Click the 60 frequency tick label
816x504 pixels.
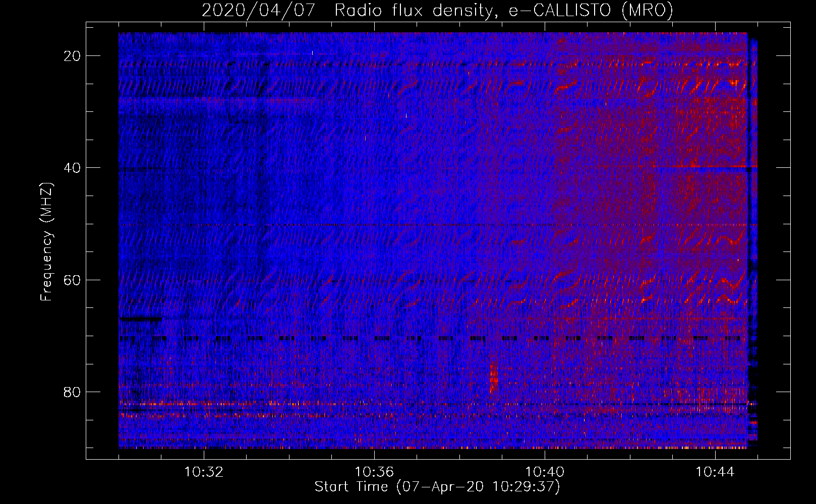pyautogui.click(x=72, y=280)
